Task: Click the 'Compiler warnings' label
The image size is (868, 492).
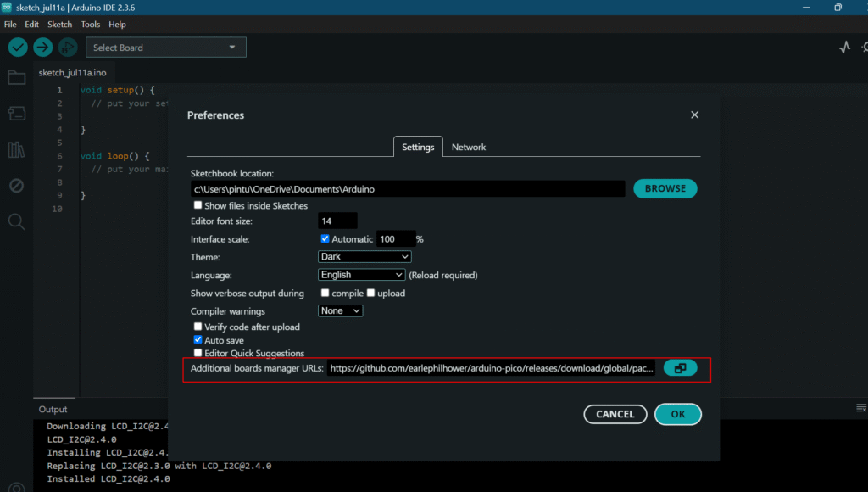Action: 227,310
